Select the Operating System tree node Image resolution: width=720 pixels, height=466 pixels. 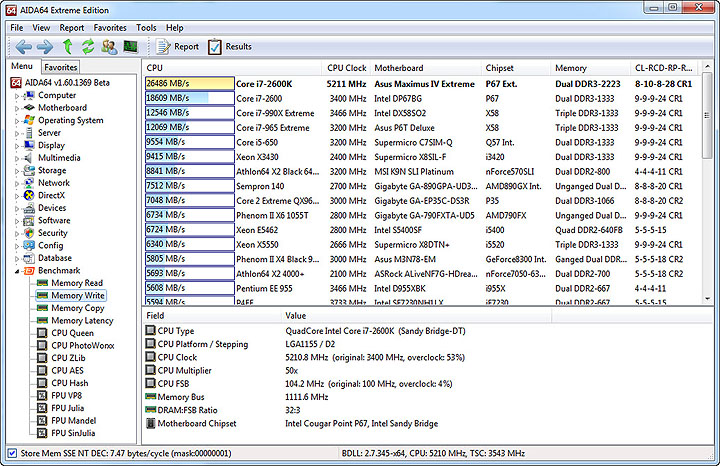[x=70, y=120]
